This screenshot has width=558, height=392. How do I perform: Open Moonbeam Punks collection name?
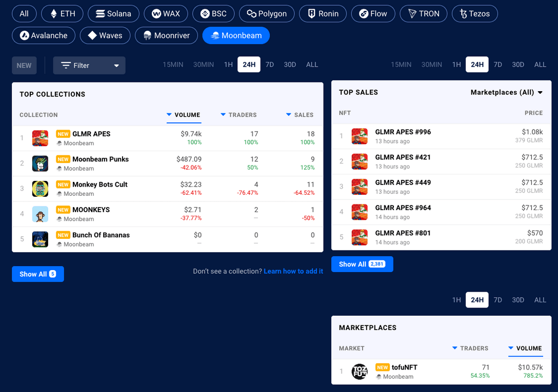coord(101,159)
